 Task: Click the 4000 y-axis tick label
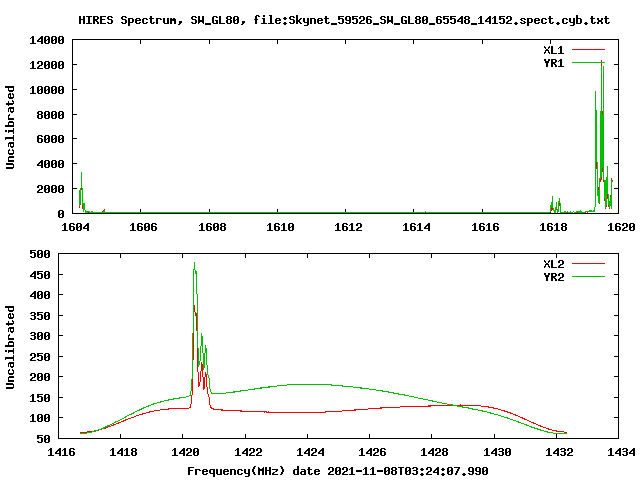pyautogui.click(x=51, y=164)
